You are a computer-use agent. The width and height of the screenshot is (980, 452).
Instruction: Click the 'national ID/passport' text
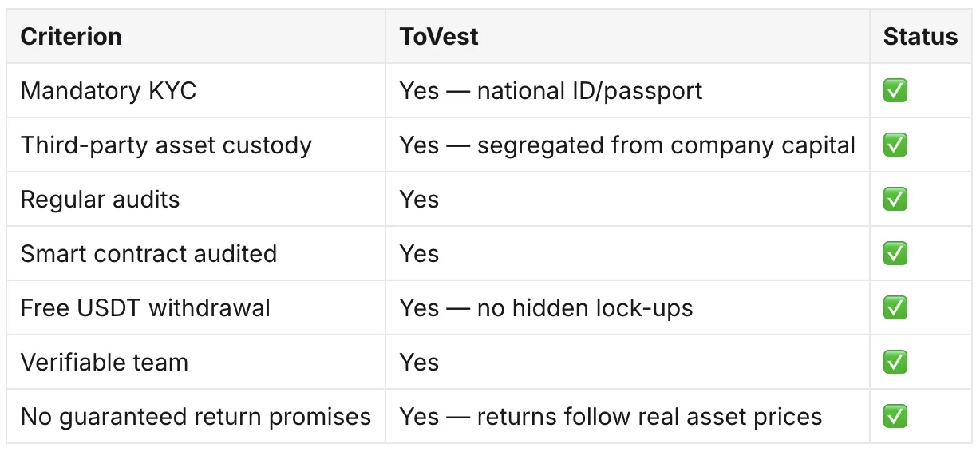590,91
